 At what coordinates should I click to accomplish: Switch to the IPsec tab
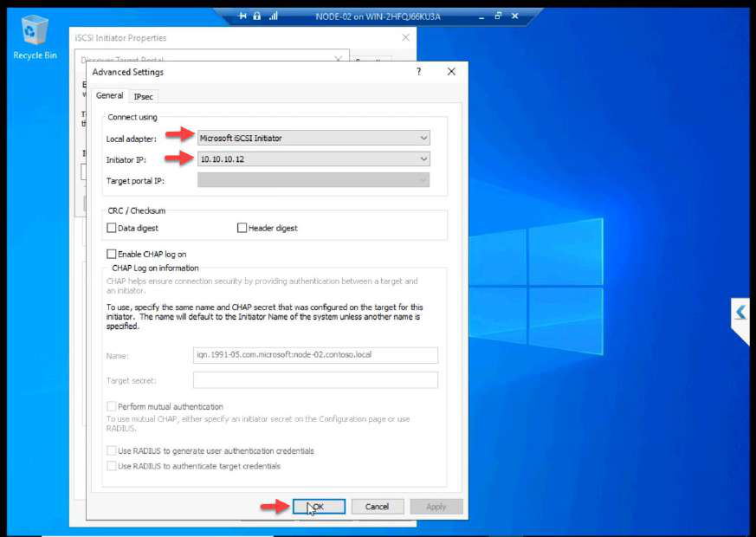[x=143, y=96]
